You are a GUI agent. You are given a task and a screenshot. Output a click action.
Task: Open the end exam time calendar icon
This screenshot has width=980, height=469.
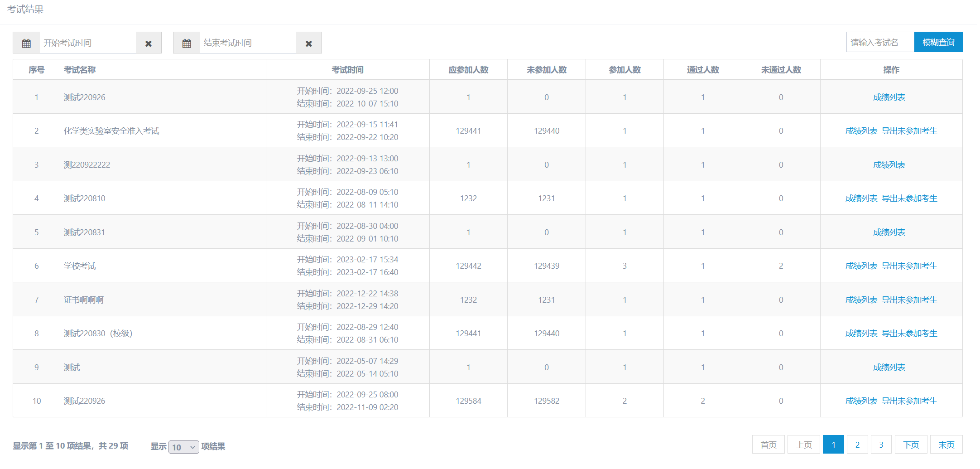tap(187, 43)
